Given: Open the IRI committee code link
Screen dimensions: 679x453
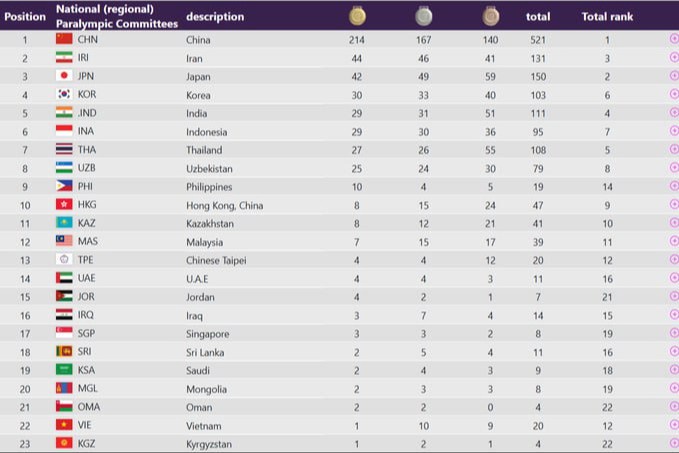Looking at the screenshot, I should tap(83, 58).
